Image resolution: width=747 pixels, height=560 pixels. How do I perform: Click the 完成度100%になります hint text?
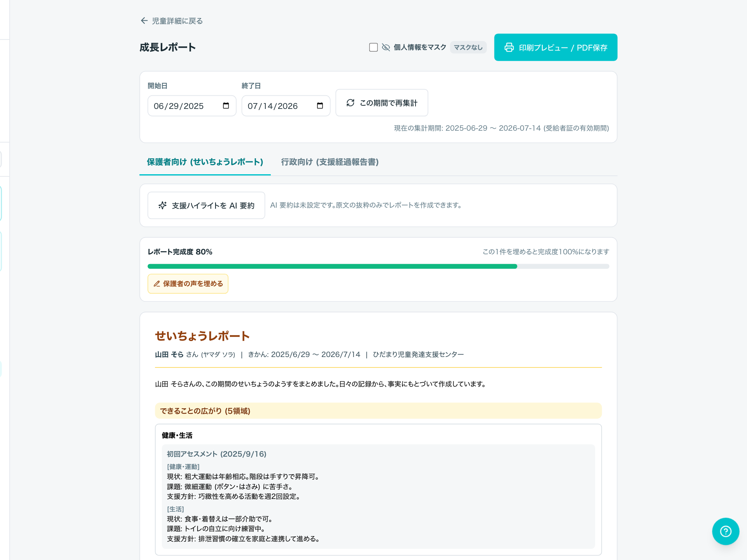point(546,252)
